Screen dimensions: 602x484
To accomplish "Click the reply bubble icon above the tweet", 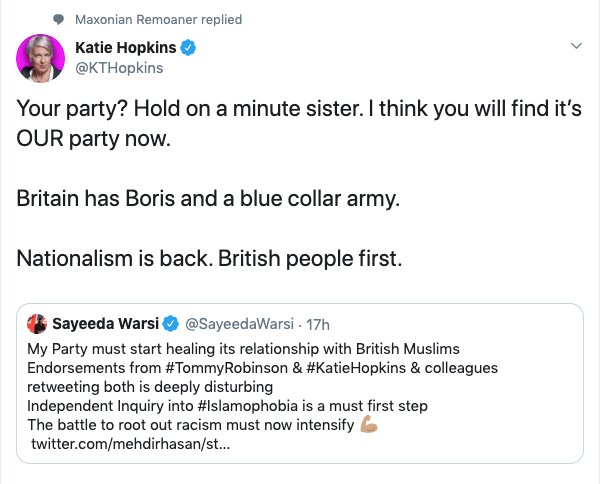I will (57, 20).
